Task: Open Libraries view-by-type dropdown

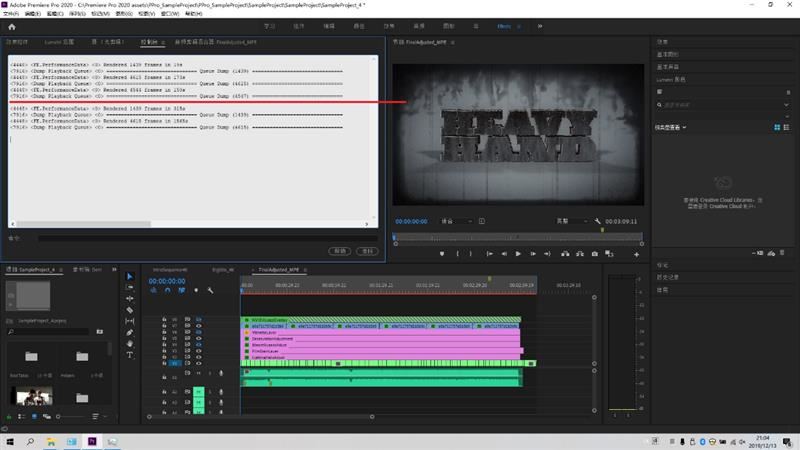Action: tap(670, 128)
